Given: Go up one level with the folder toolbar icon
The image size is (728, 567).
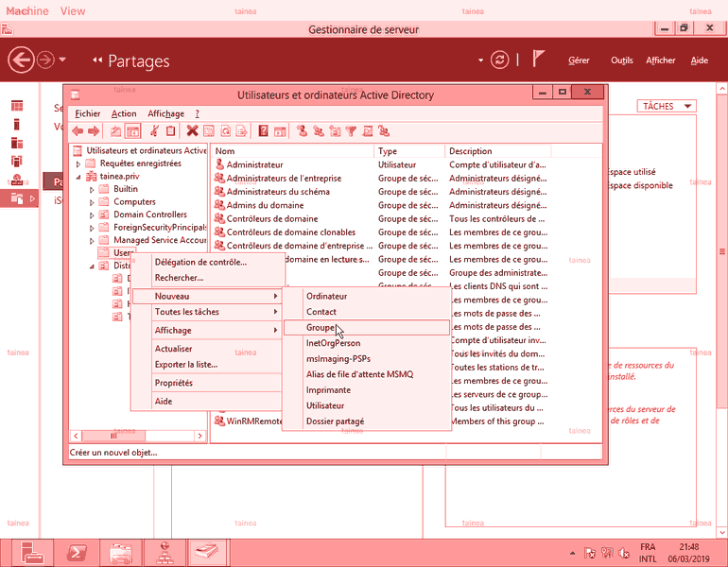Looking at the screenshot, I should pos(115,131).
